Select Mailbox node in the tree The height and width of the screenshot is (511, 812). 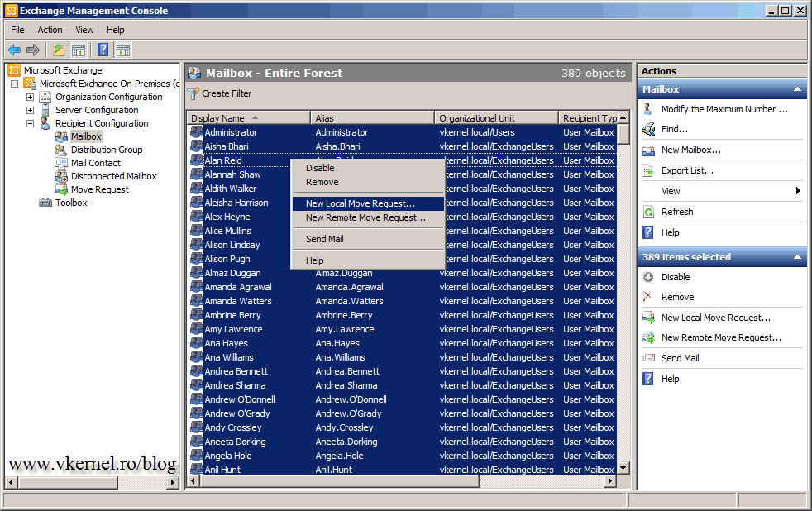point(87,136)
